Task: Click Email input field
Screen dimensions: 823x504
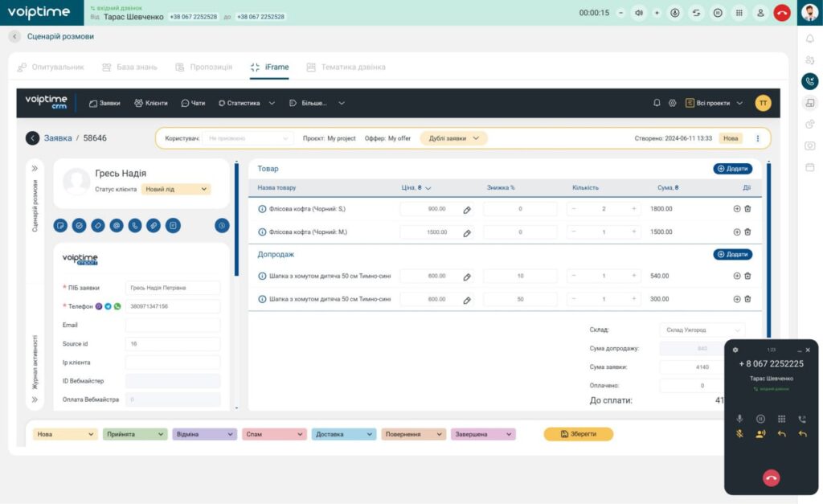Action: point(173,325)
